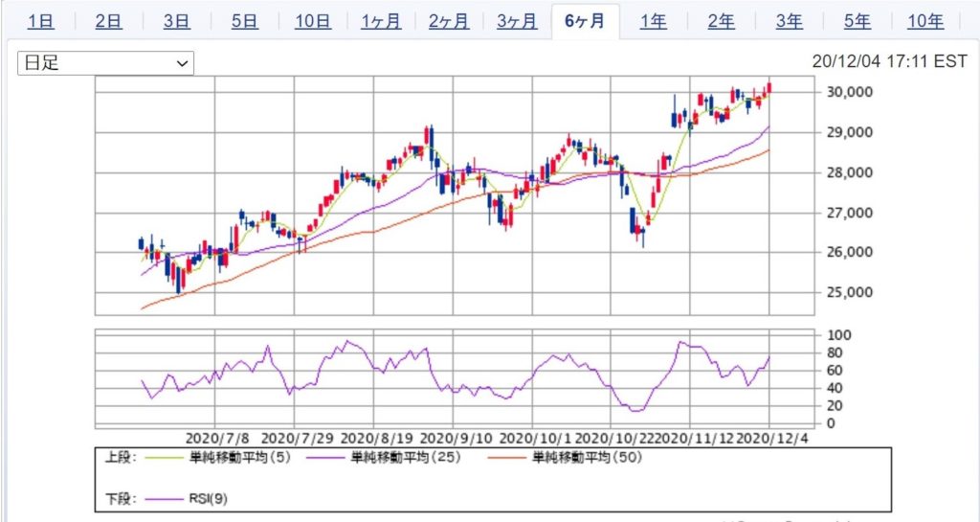
Task: Select the 3ヶ月 time range
Action: pyautogui.click(x=517, y=21)
